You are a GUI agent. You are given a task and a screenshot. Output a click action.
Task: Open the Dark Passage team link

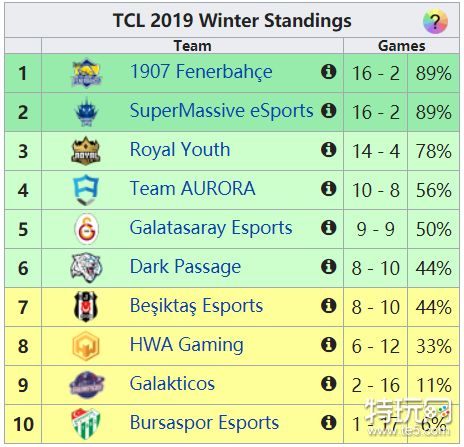[x=185, y=267]
